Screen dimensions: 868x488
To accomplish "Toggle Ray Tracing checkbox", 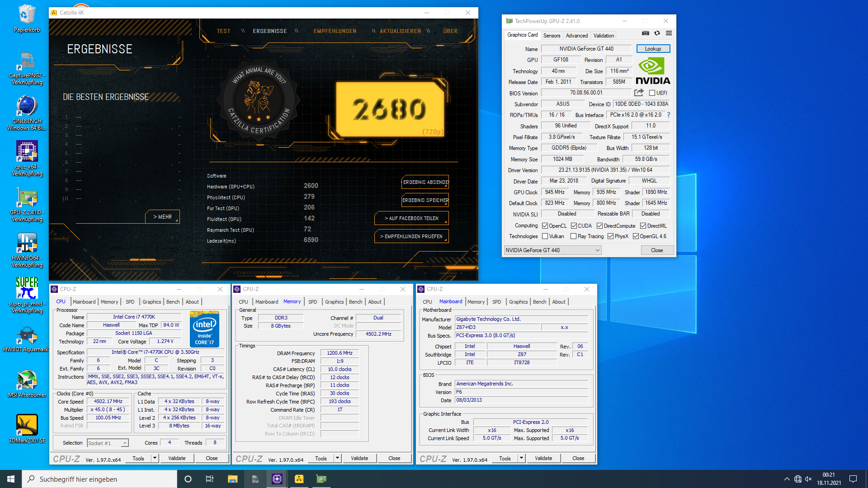I will pyautogui.click(x=574, y=236).
